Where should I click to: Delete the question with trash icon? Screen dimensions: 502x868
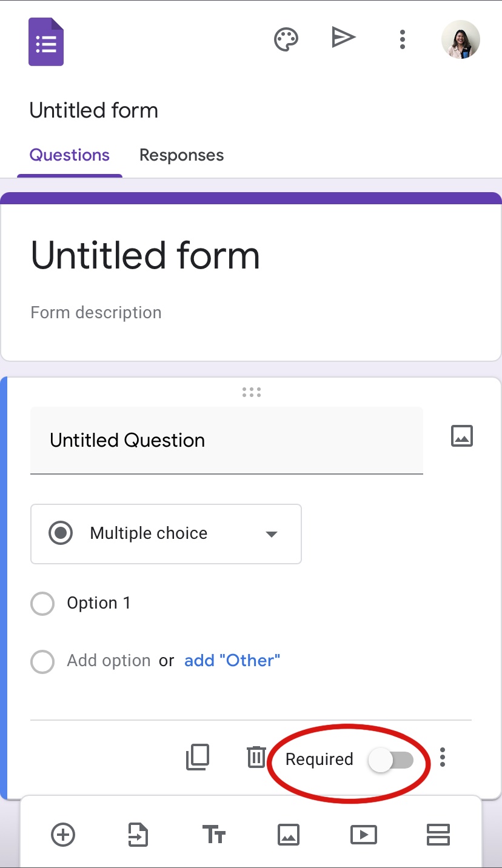256,757
